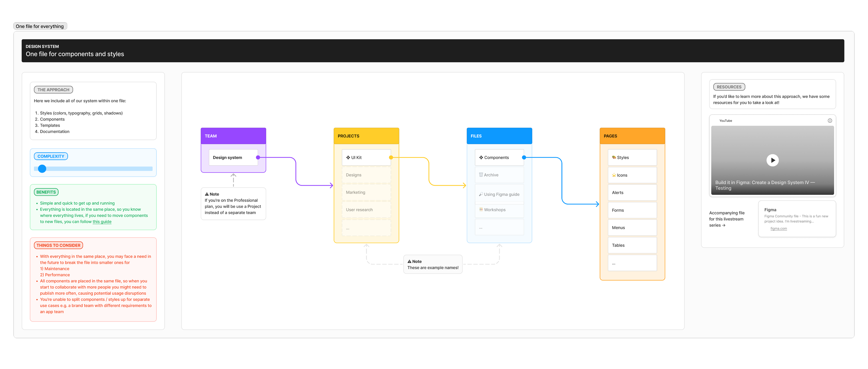Click the Components diamond icon in FILES
Image resolution: width=868 pixels, height=369 pixels.
[x=481, y=157]
